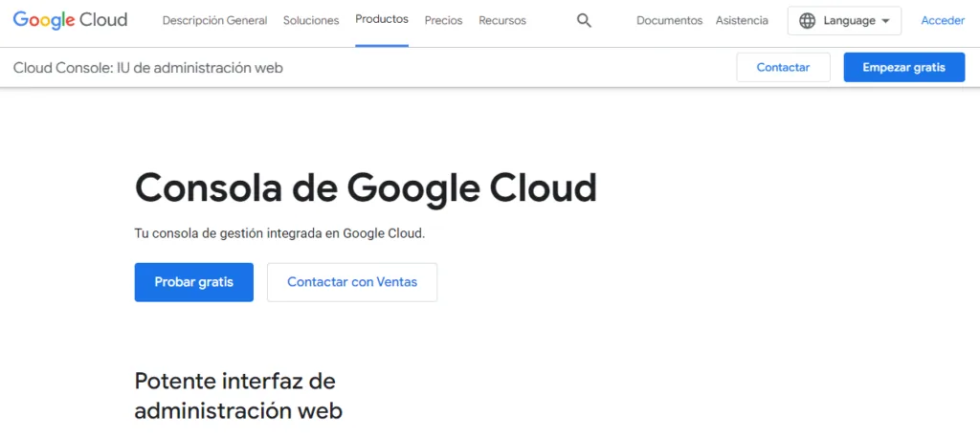This screenshot has width=980, height=438.
Task: Click Empezar gratis button
Action: pyautogui.click(x=903, y=68)
